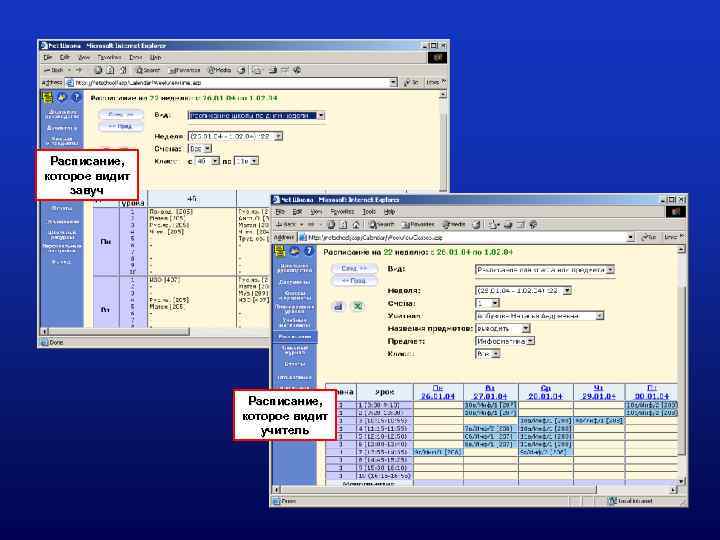Screen dimensions: 720x540
Task: Click the Go button in front window
Action: 649,237
